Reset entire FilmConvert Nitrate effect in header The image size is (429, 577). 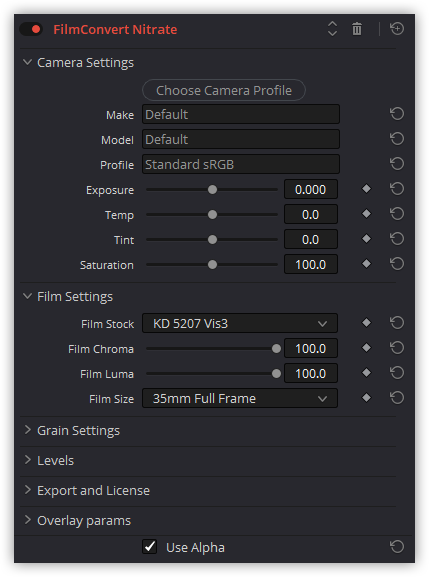[x=397, y=29]
